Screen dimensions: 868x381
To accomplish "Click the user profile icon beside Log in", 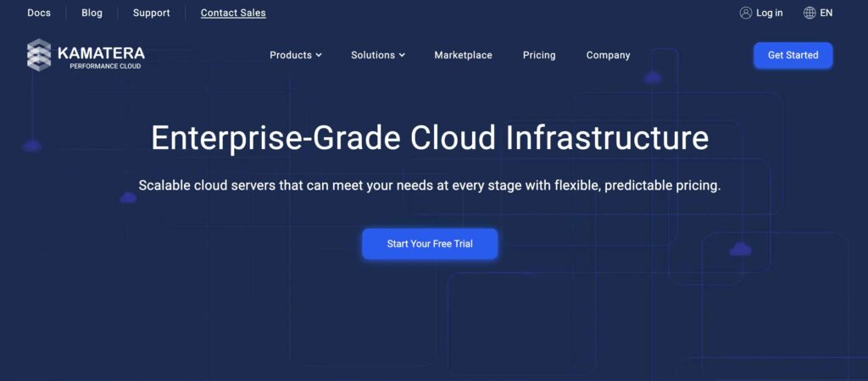I will [x=746, y=13].
